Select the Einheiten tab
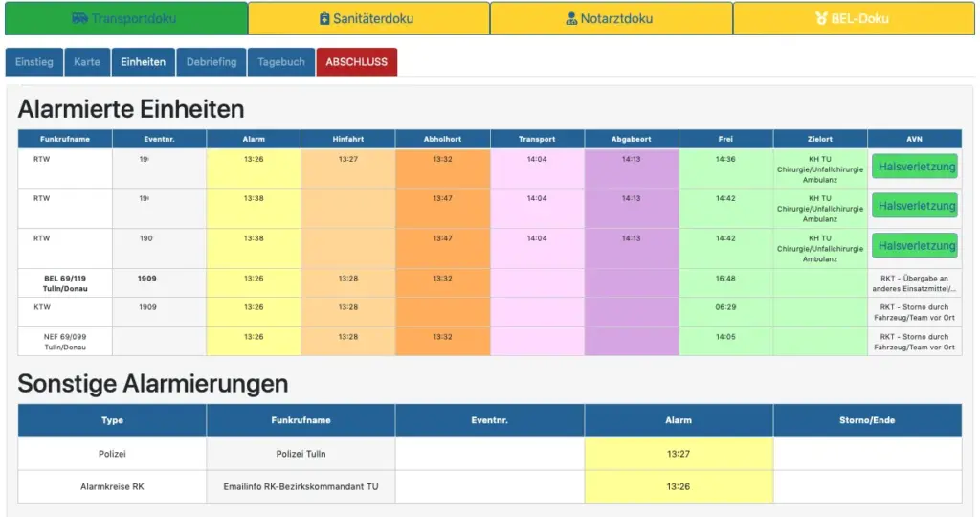 tap(143, 62)
